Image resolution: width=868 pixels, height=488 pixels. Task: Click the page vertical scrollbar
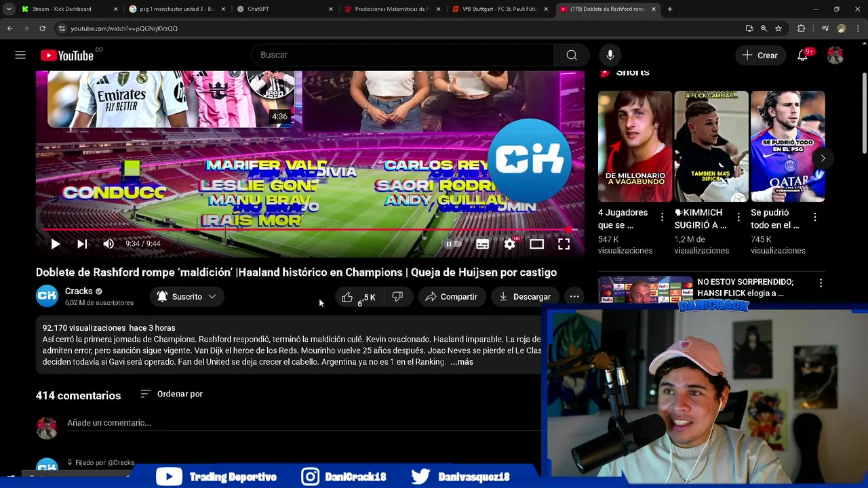(x=864, y=112)
